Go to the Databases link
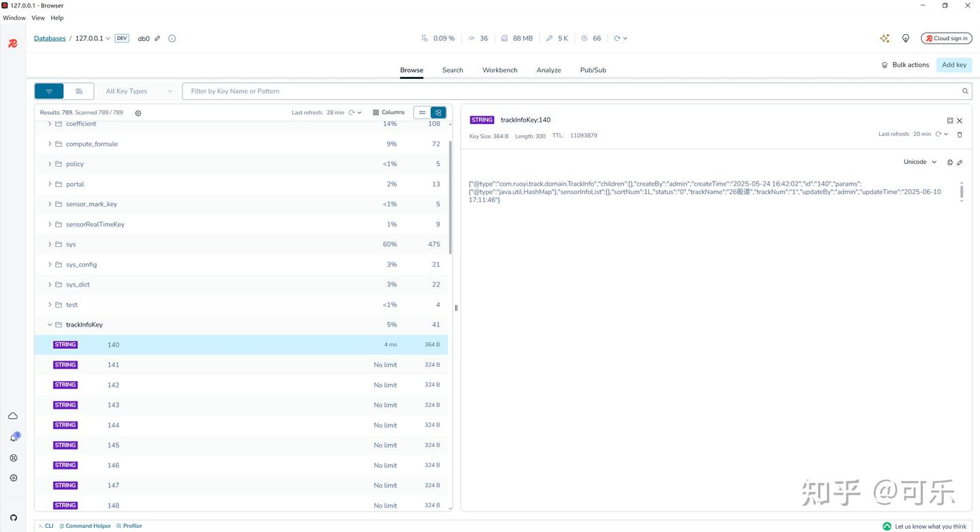Screen dimensions: 980x532 pos(50,39)
